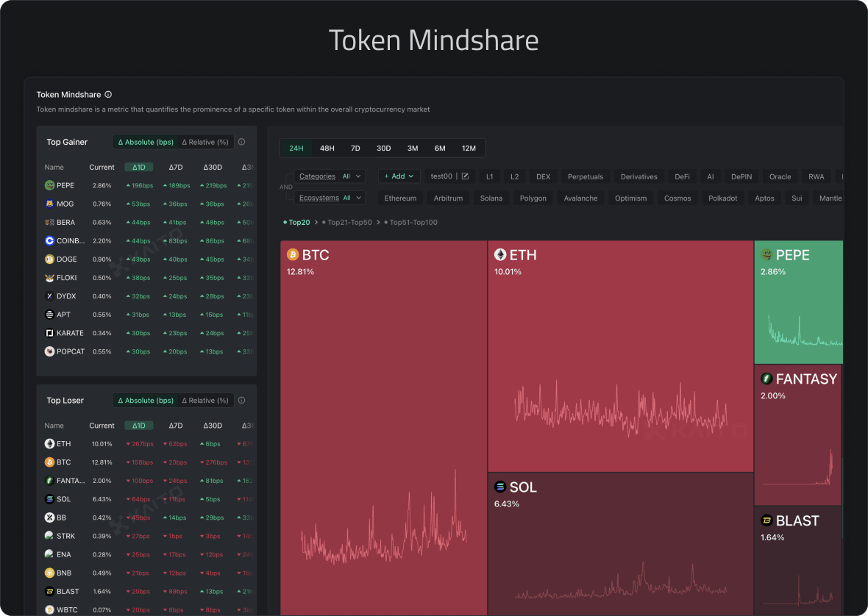Click the DePIN category chip
The height and width of the screenshot is (616, 868).
point(741,176)
